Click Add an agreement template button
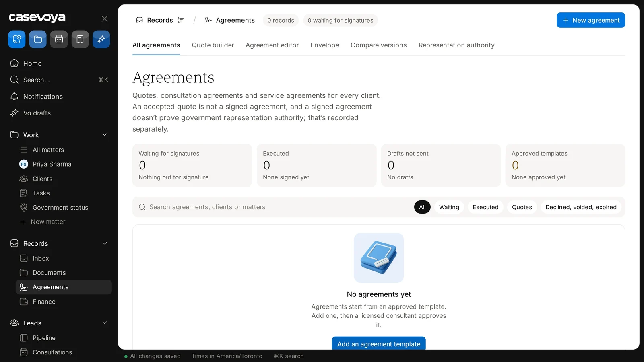Image resolution: width=644 pixels, height=362 pixels. point(379,343)
